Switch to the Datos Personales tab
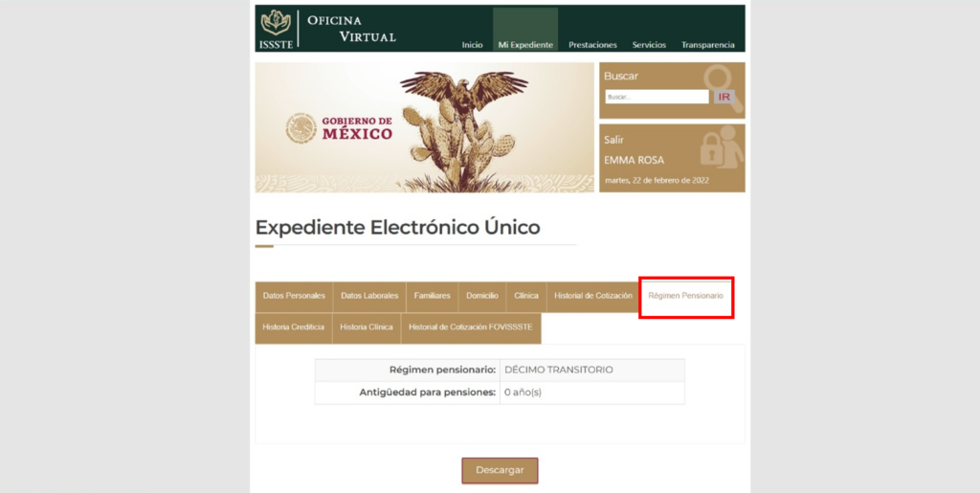 coord(294,297)
